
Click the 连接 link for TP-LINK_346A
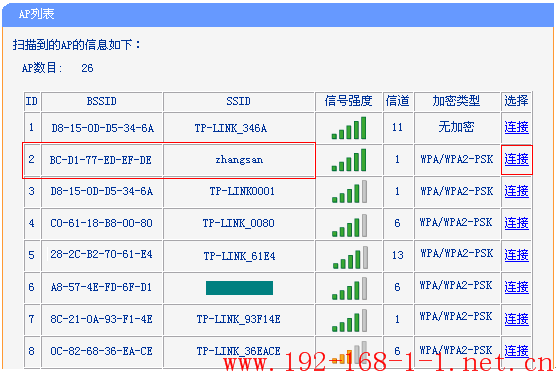click(516, 127)
